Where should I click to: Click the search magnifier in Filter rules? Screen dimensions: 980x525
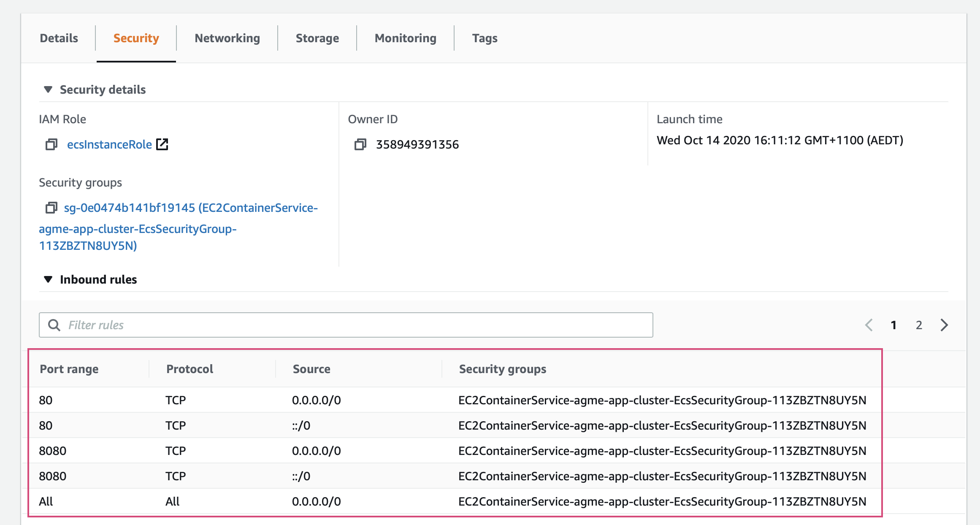(x=54, y=325)
